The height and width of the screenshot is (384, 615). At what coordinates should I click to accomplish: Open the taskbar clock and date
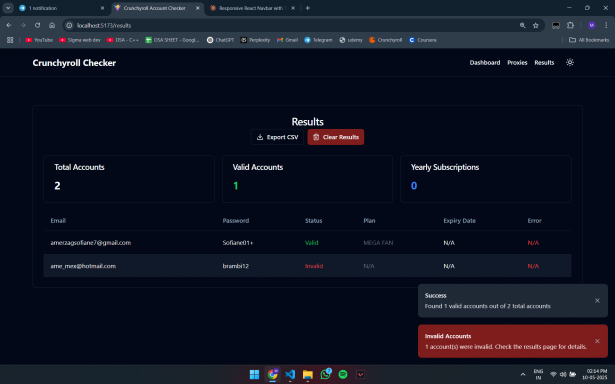coord(596,374)
